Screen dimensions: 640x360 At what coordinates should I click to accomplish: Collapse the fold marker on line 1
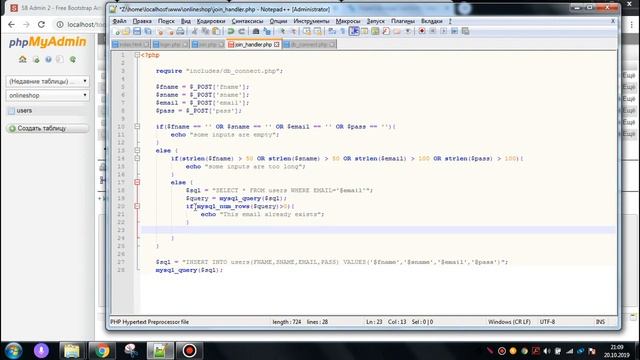click(137, 55)
